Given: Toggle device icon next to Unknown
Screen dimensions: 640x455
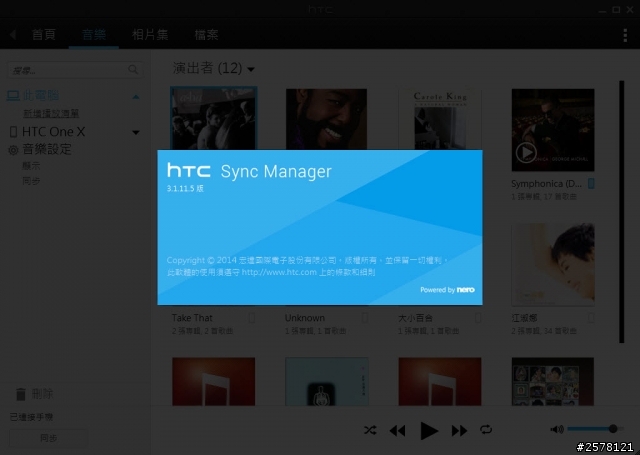Looking at the screenshot, I should click(x=364, y=318).
